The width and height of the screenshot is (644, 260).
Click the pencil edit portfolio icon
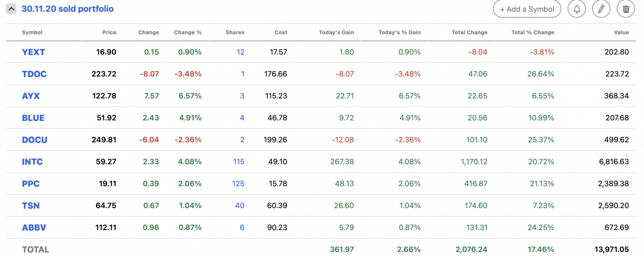click(601, 9)
